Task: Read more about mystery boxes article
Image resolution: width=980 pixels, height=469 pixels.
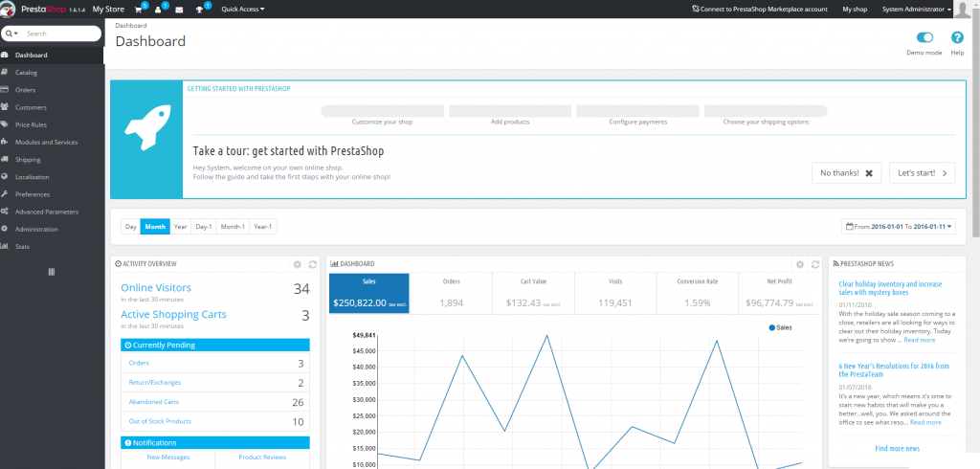Action: [919, 340]
